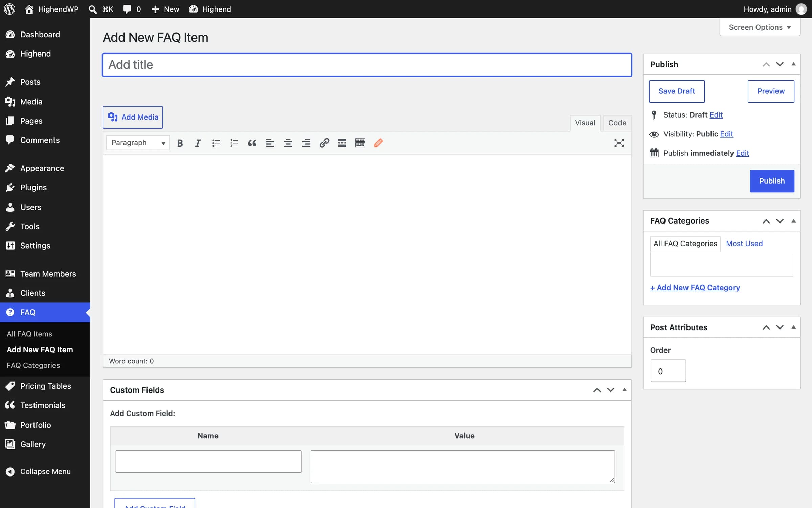Enter distraction-free fullscreen mode
The image size is (812, 508).
click(x=619, y=143)
